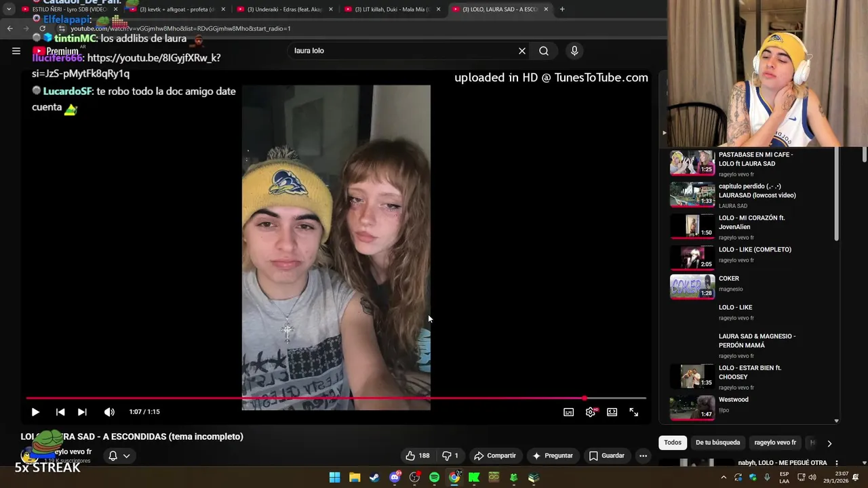Open the COKER video thumbnail

[692, 287]
